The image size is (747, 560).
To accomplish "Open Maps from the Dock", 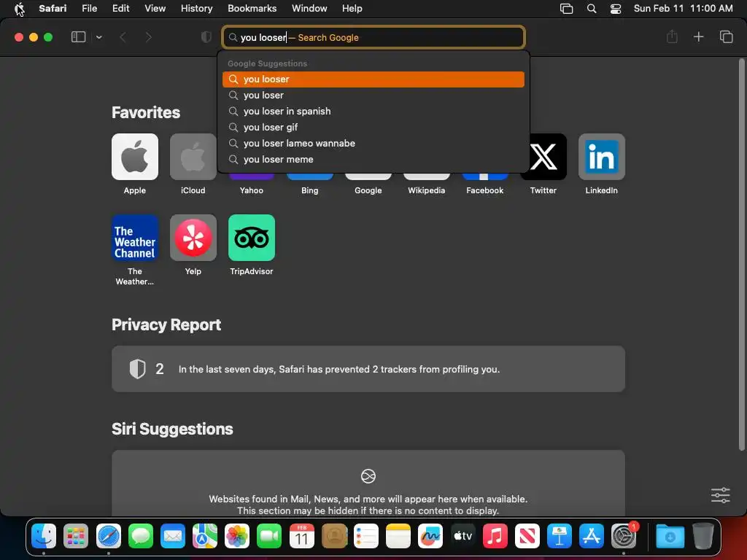I will 205,536.
